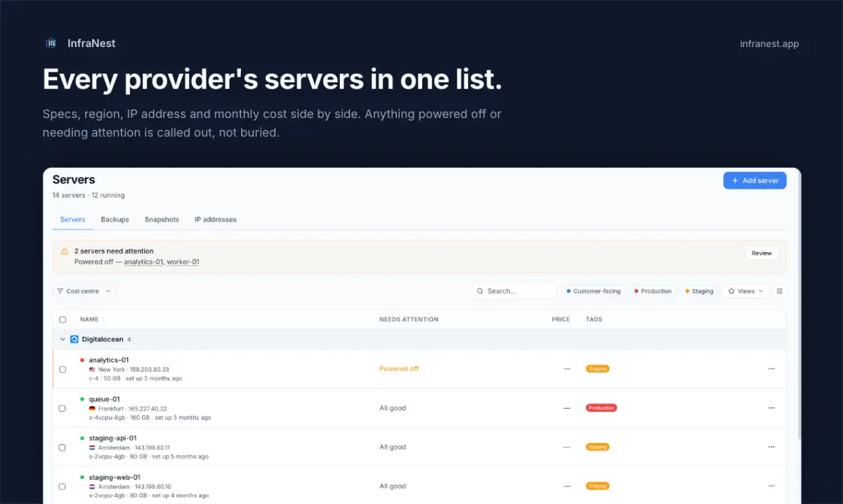The width and height of the screenshot is (843, 504).
Task: Click the IP address 165.227.40.22
Action: click(148, 409)
